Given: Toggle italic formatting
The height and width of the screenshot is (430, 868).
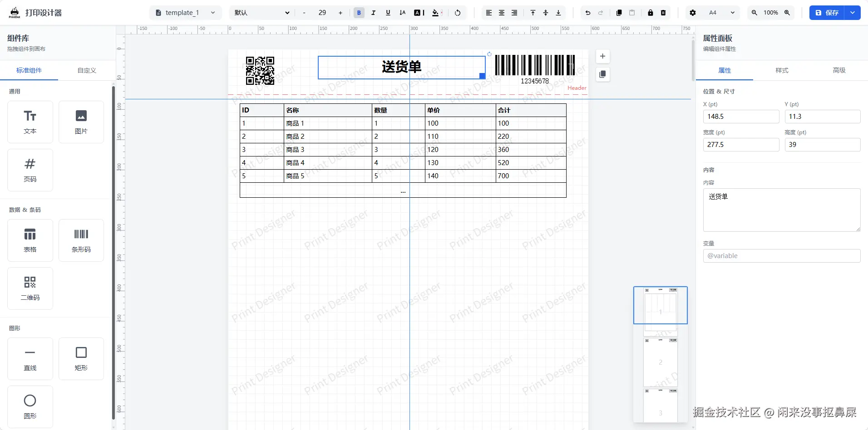Looking at the screenshot, I should [x=373, y=13].
